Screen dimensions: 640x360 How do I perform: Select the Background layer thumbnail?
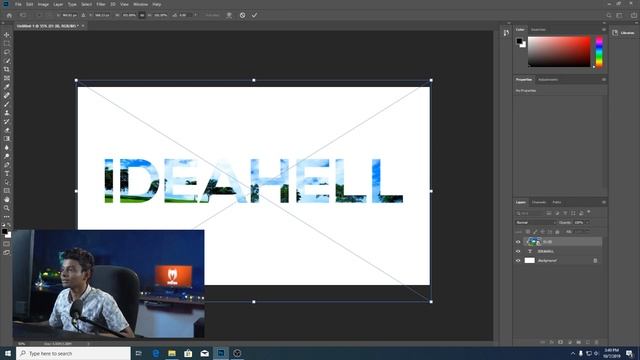(x=529, y=260)
